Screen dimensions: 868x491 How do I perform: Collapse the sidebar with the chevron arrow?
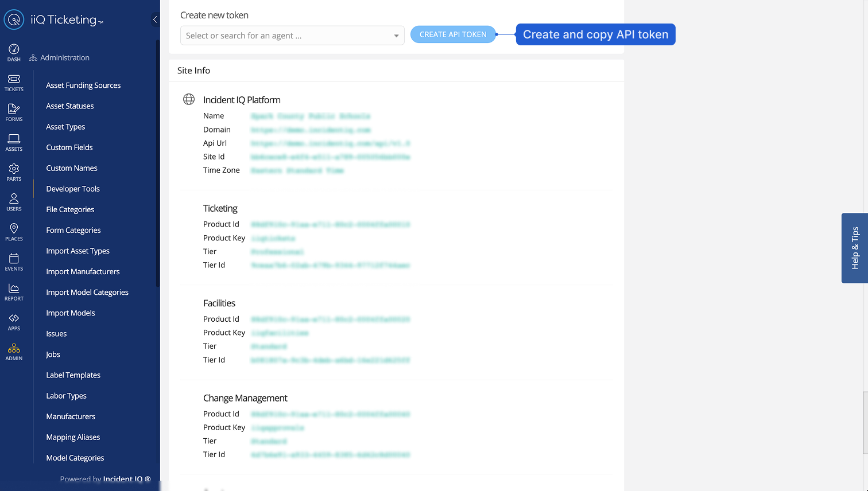(x=155, y=20)
